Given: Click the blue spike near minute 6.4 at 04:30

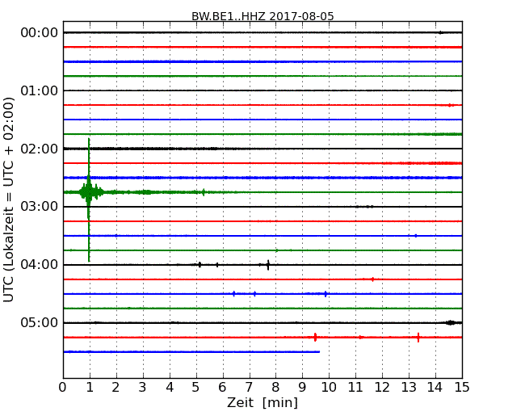Looking at the screenshot, I should [234, 294].
